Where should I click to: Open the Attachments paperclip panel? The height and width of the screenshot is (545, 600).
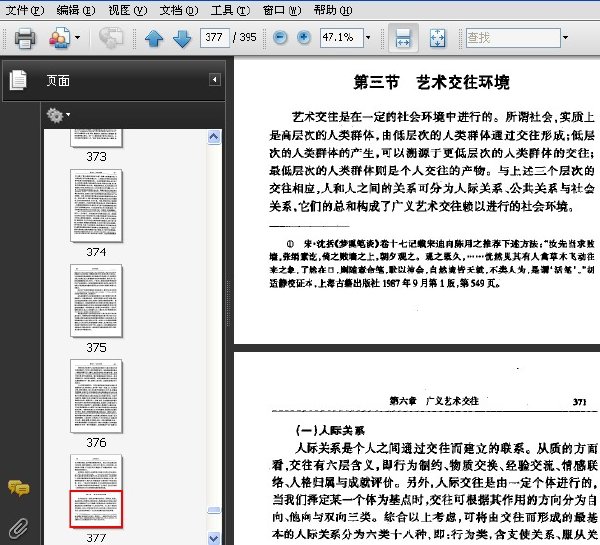click(18, 528)
